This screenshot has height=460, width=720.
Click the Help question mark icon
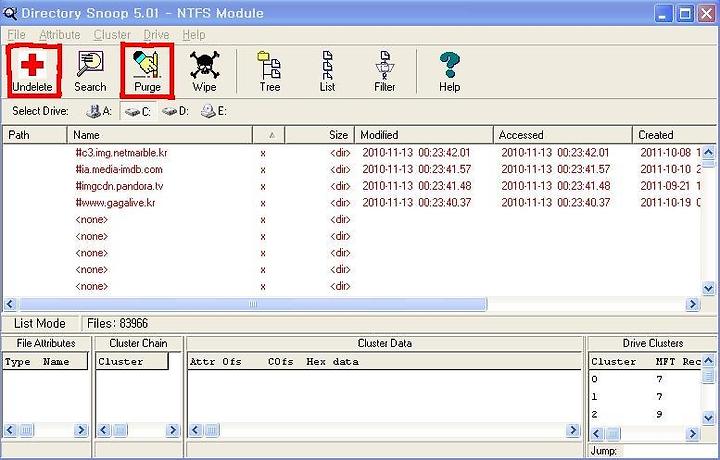pos(449,71)
